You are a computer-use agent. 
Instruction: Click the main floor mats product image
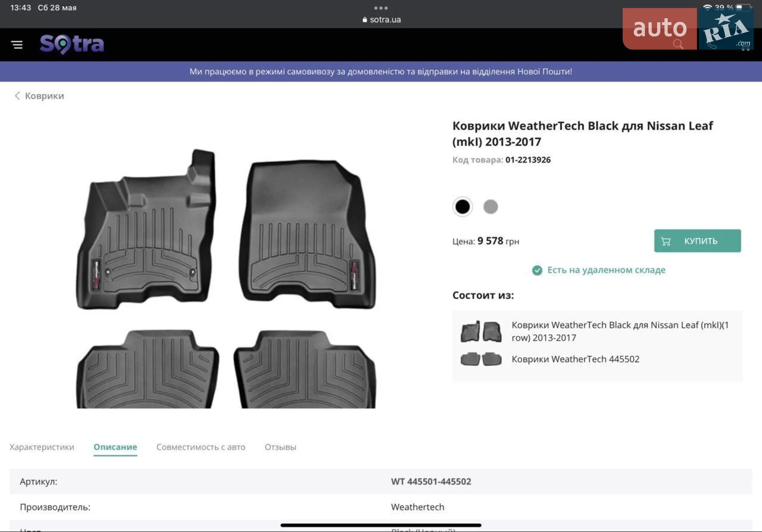point(226,278)
